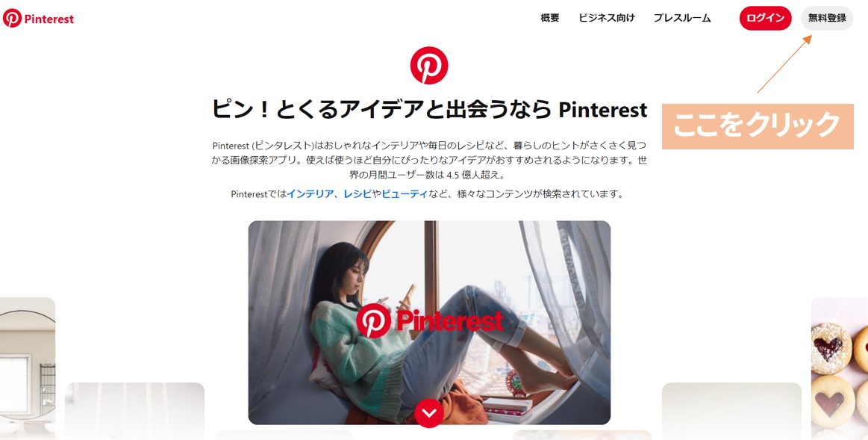Viewport: 868px width, 440px height.
Task: Click the Pinterest logo overlay on the hero image
Action: [x=430, y=321]
